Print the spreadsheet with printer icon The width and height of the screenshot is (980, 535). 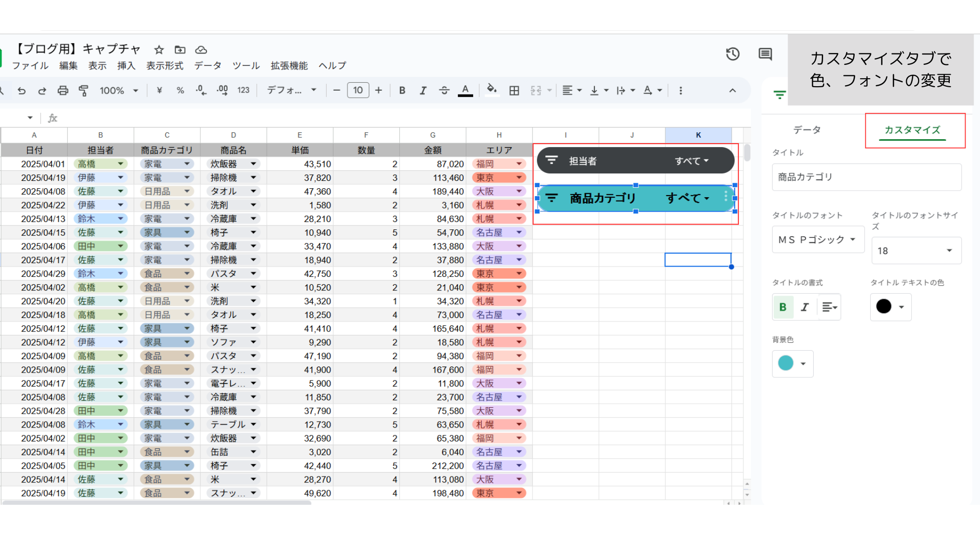pyautogui.click(x=63, y=91)
